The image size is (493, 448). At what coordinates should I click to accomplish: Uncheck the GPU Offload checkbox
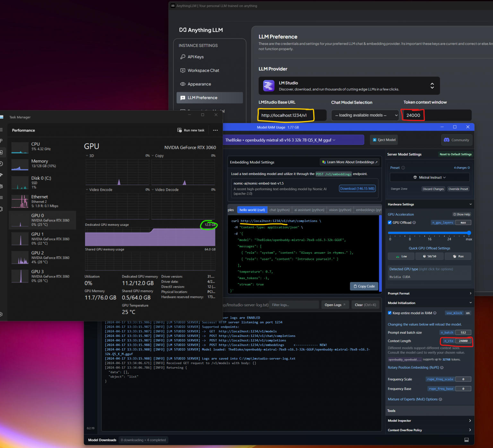tap(390, 223)
